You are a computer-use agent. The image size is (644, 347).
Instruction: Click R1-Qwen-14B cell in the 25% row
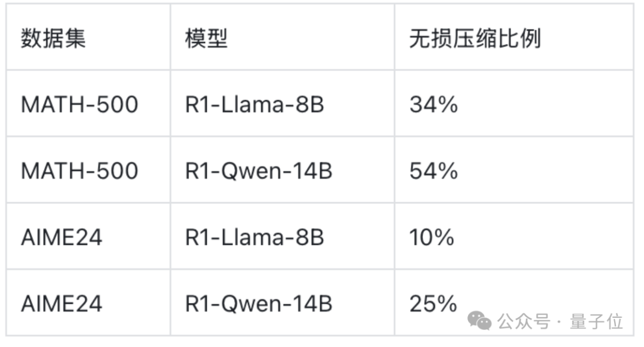[x=259, y=303]
